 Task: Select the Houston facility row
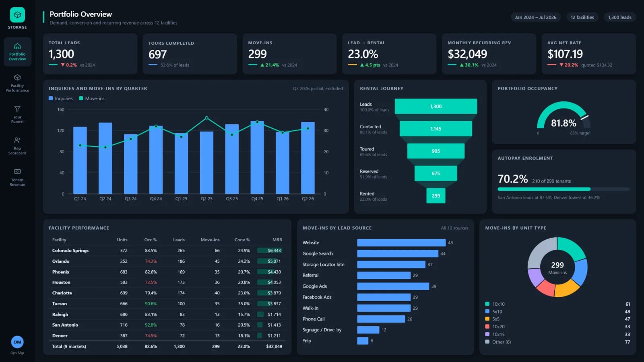(x=167, y=282)
